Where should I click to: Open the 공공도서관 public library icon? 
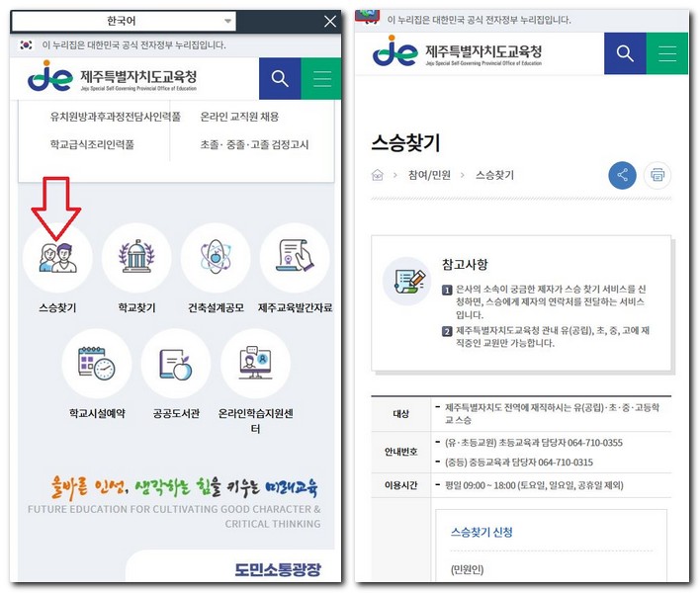pos(176,364)
